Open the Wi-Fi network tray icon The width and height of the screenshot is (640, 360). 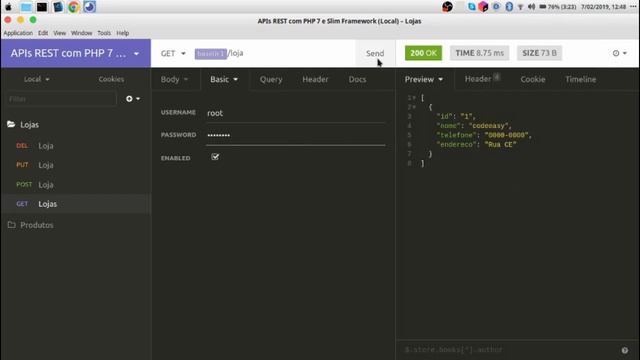[x=520, y=7]
